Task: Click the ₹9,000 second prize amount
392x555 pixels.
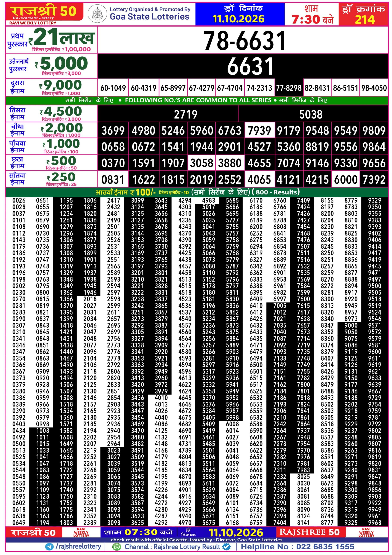Action: (61, 85)
